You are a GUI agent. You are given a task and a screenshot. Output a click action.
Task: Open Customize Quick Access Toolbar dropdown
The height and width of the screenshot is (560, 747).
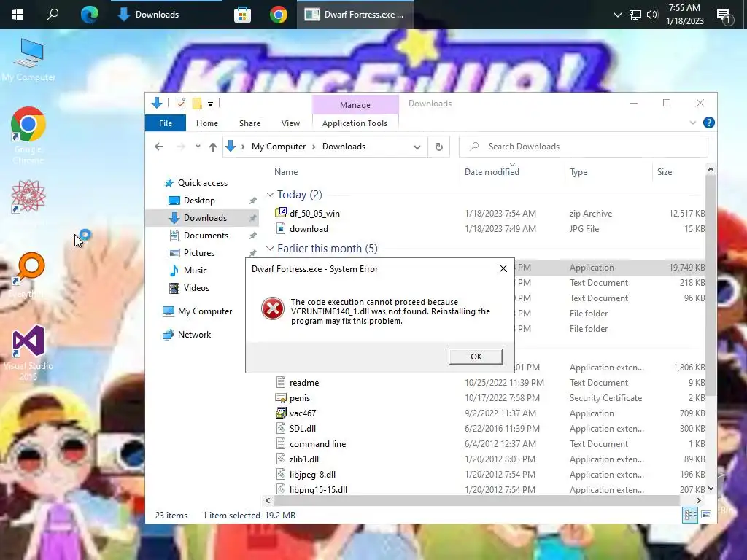210,104
